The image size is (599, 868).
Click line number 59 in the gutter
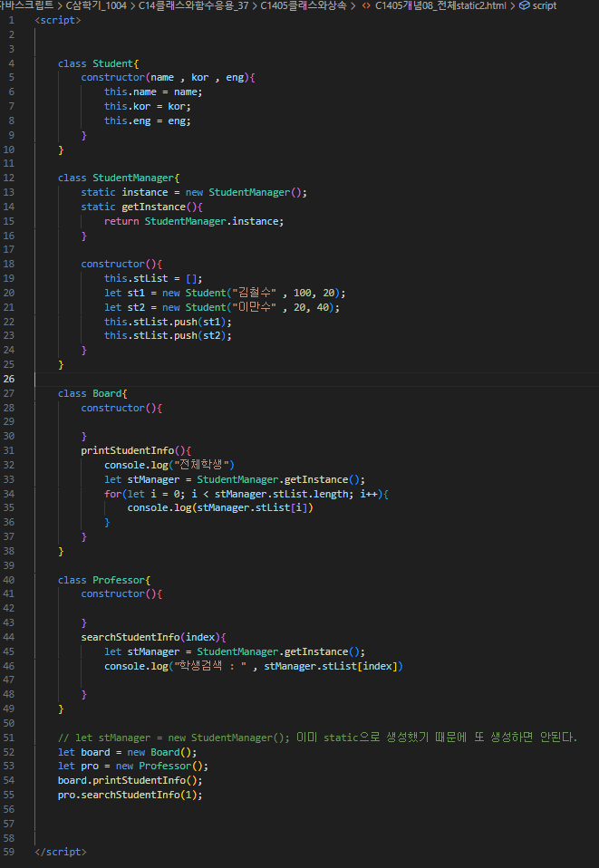(9, 852)
